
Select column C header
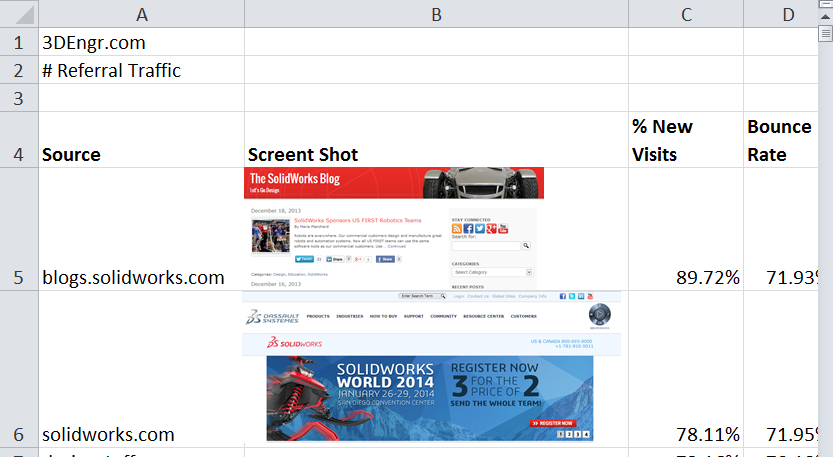click(686, 14)
